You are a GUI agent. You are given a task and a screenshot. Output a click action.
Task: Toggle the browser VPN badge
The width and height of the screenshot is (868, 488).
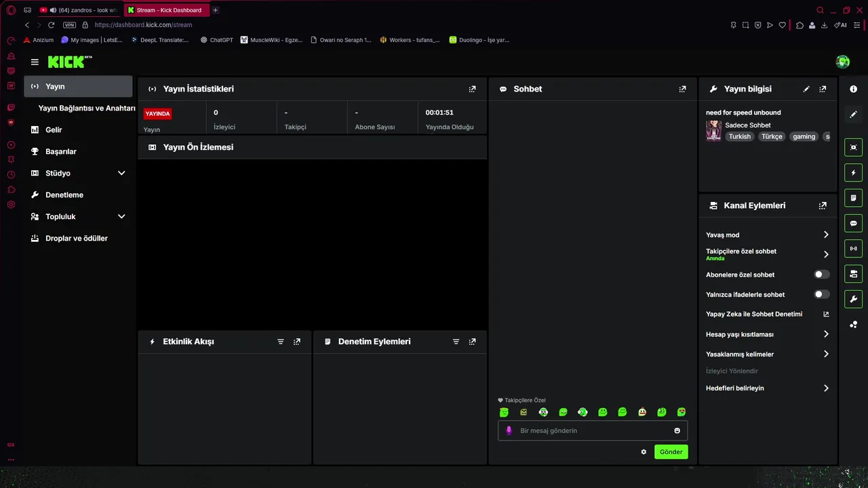click(69, 25)
